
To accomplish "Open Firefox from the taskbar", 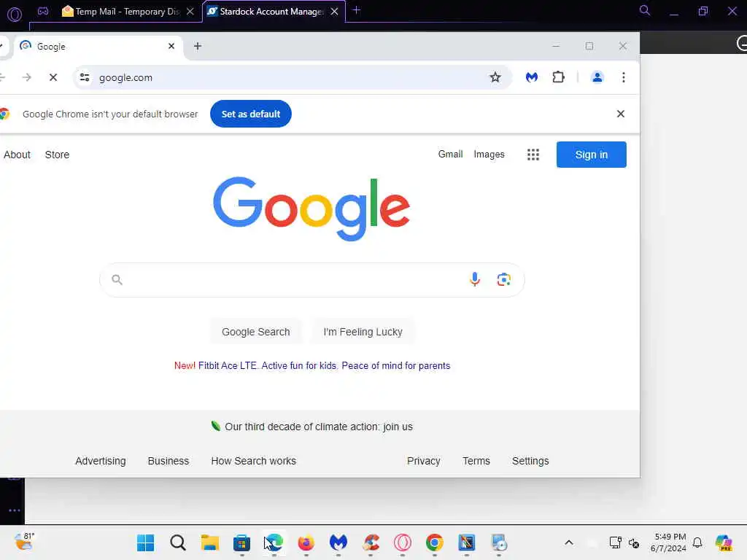I will coord(306,542).
